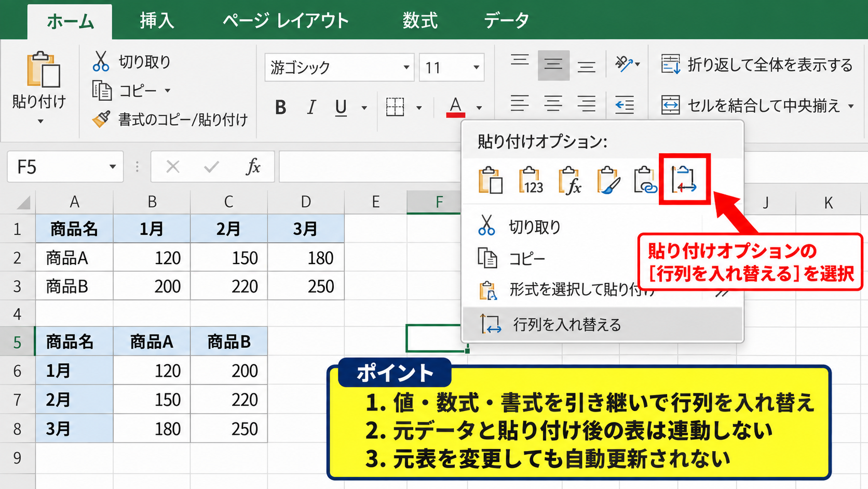Choose paste values (123) option
868x489 pixels.
coord(531,180)
